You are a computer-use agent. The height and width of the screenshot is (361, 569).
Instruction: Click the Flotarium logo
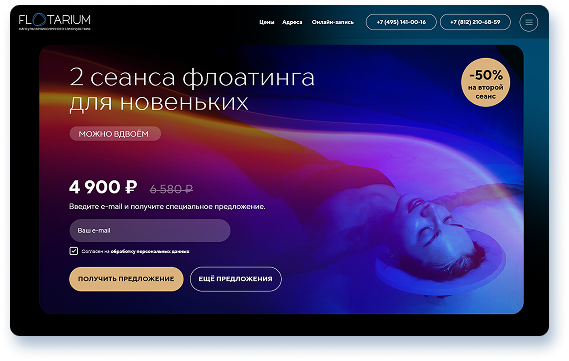(54, 22)
